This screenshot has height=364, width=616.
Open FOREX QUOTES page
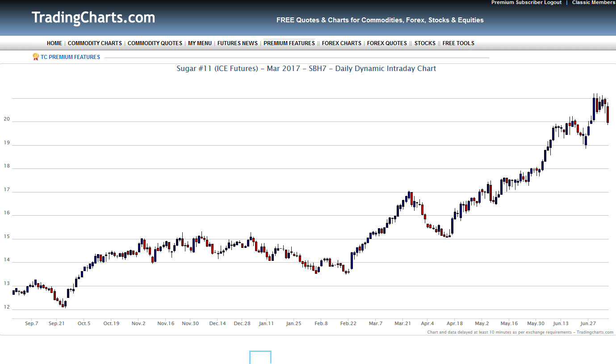click(387, 43)
